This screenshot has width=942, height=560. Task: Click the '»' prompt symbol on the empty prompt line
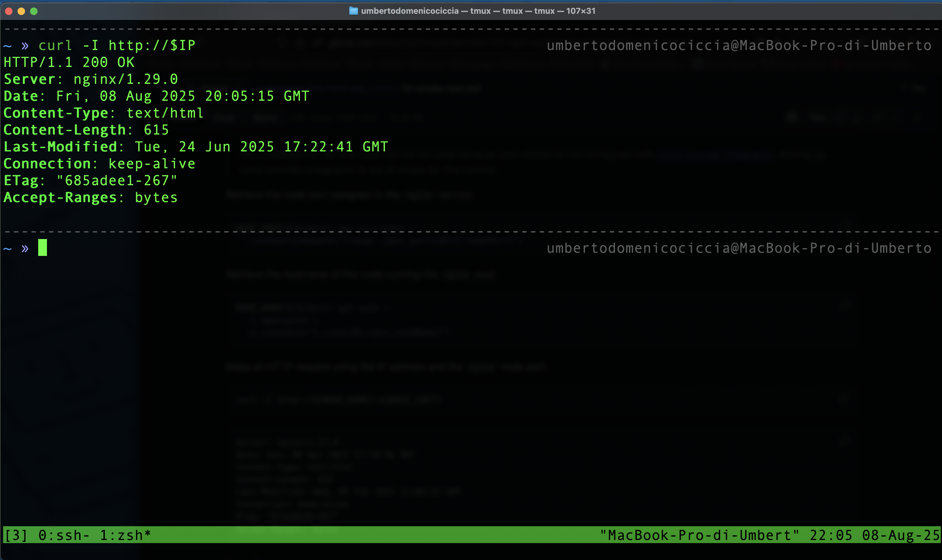coord(25,248)
